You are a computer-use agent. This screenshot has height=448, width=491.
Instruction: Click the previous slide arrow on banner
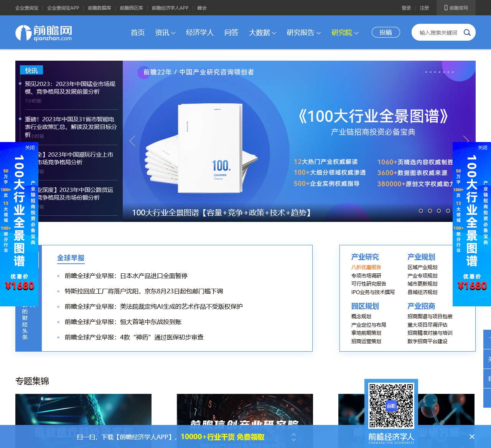pyautogui.click(x=132, y=141)
